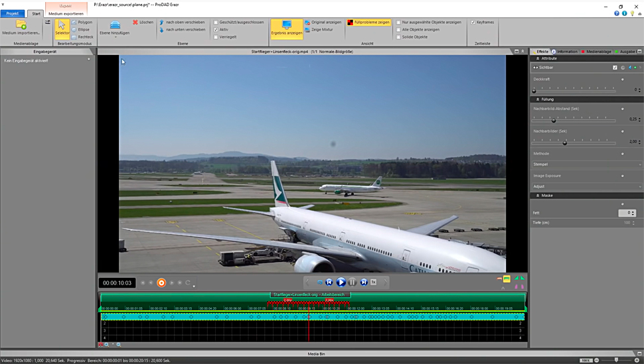The width and height of the screenshot is (644, 364).
Task: Pause playback with the pause button
Action: [x=353, y=282]
